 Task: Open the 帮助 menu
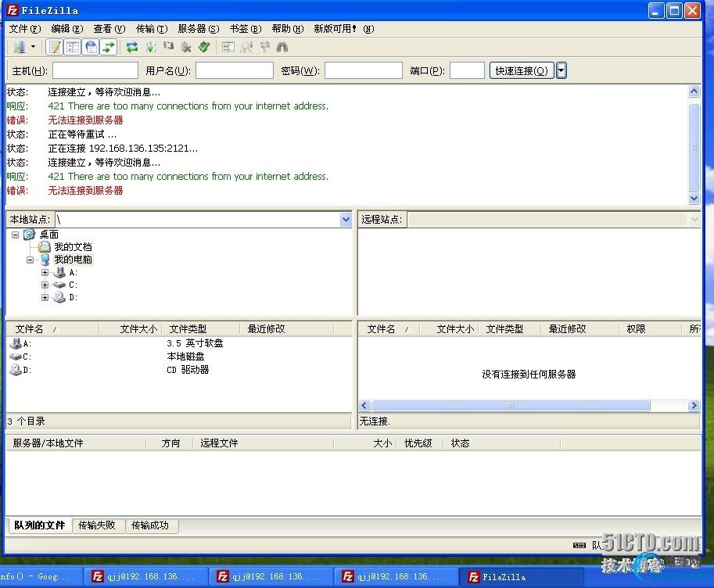(288, 29)
